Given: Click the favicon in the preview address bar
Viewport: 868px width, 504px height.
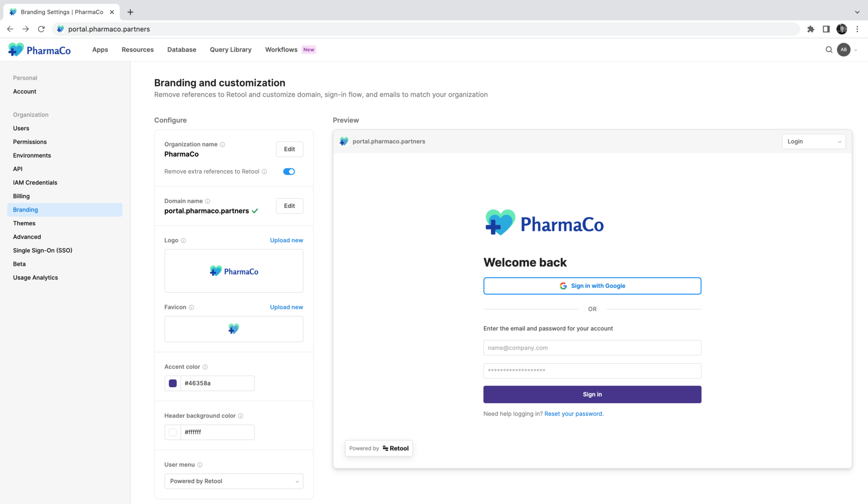Looking at the screenshot, I should click(x=344, y=141).
